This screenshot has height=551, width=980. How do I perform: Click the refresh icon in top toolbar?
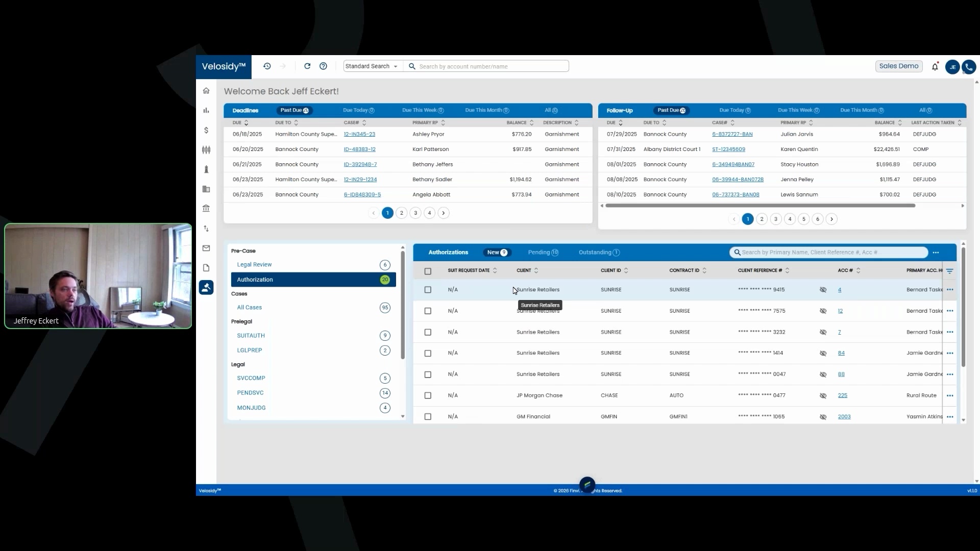(307, 66)
